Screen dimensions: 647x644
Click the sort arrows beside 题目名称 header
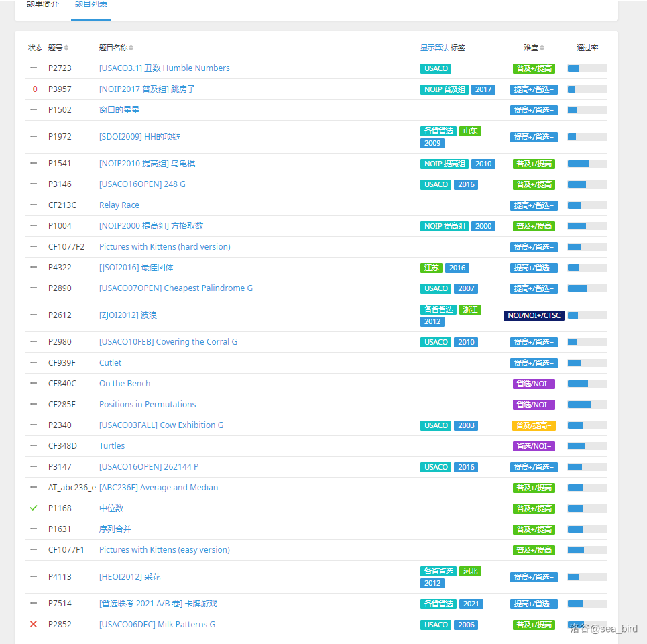131,48
